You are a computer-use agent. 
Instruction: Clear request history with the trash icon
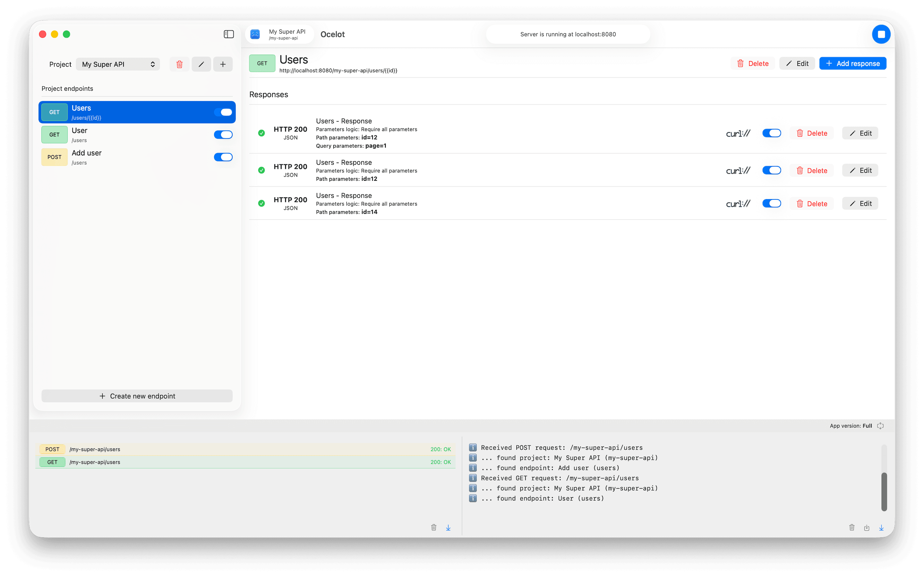(433, 527)
